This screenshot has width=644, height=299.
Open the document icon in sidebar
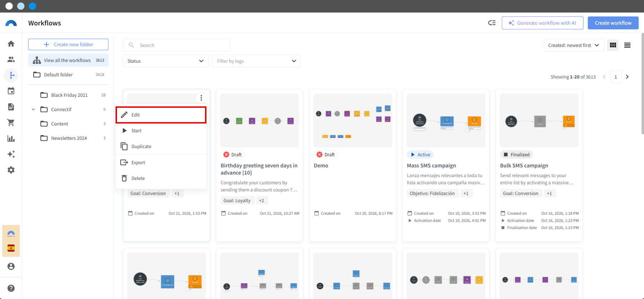[11, 107]
